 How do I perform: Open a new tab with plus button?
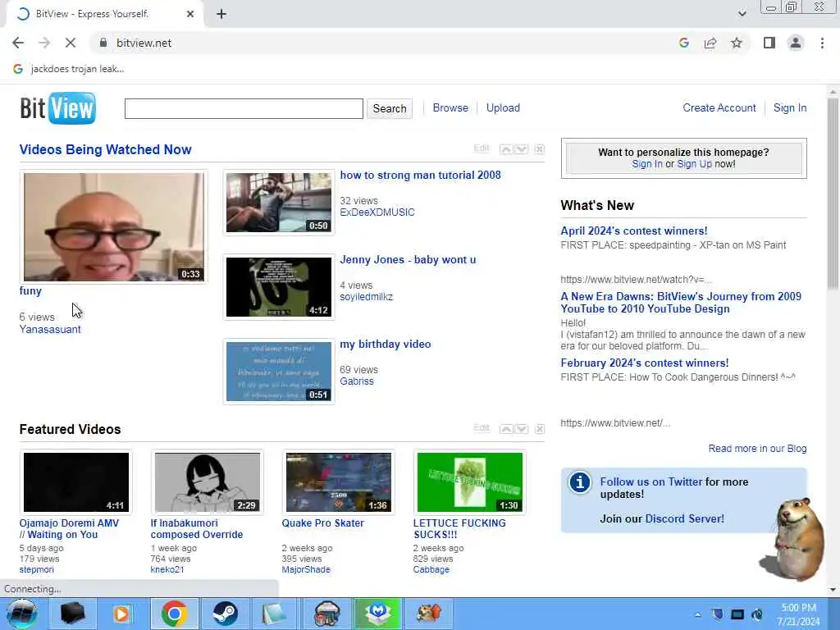click(x=221, y=14)
